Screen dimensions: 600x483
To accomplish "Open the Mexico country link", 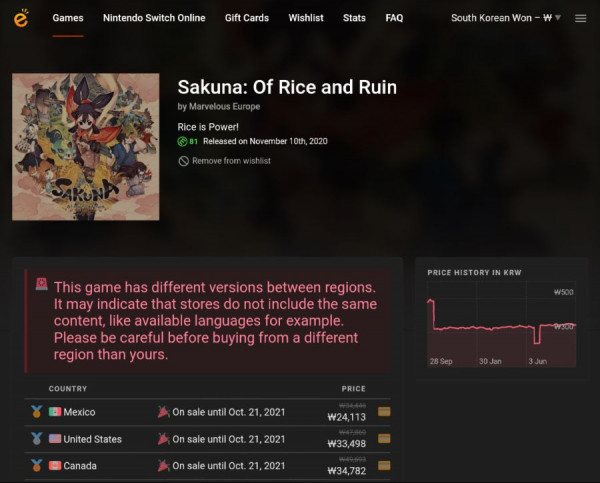I will (79, 412).
